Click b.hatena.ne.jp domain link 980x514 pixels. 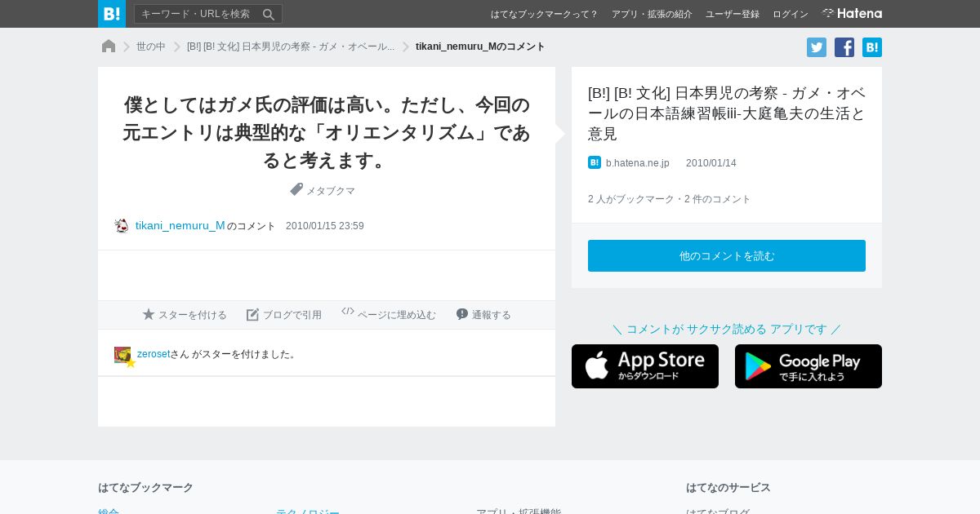pos(638,163)
